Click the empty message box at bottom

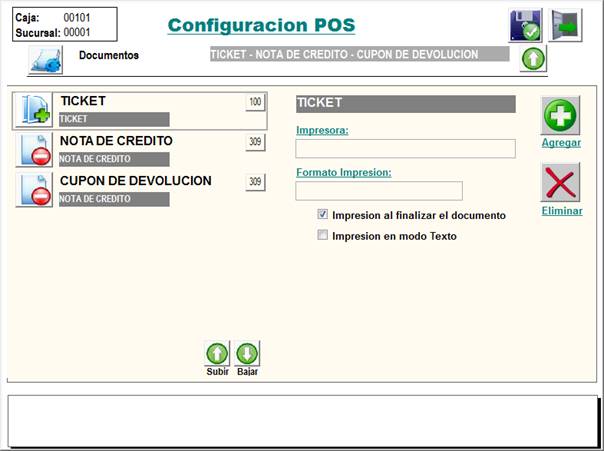[x=303, y=421]
